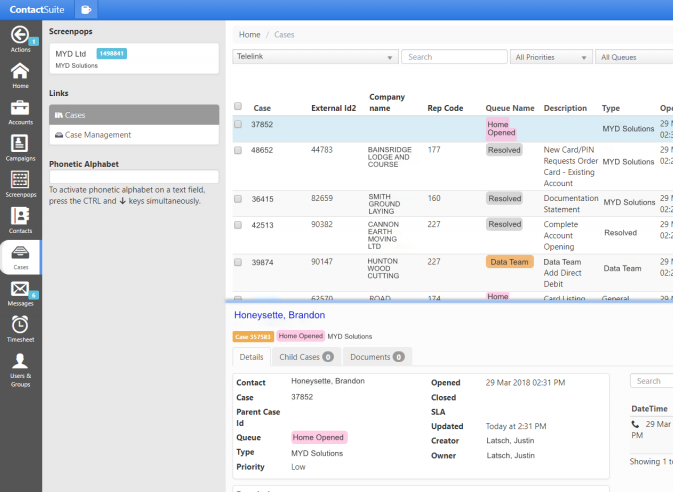Screen dimensions: 673x492
Task: Open the Telelink dropdown
Action: click(315, 57)
